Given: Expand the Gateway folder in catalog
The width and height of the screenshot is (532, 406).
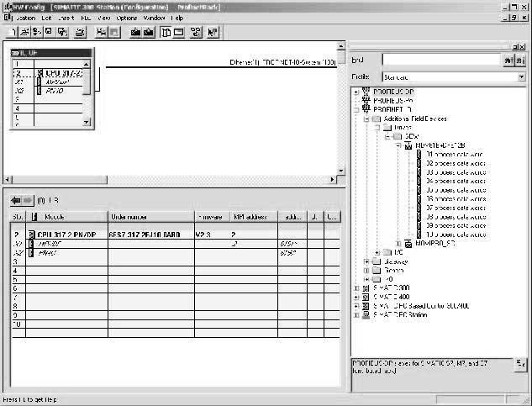Looking at the screenshot, I should [366, 261].
